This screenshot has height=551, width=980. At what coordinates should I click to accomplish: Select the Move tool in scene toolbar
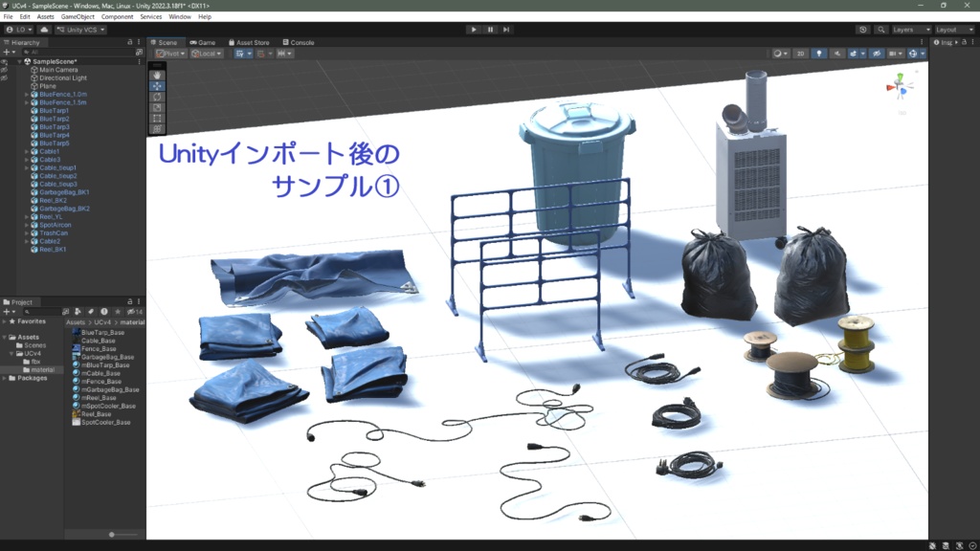click(x=157, y=86)
